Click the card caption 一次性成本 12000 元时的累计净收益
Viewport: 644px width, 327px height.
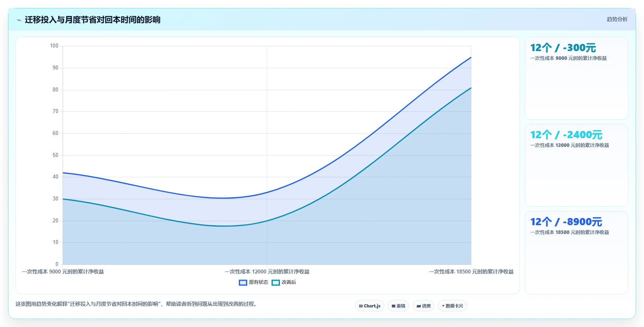click(570, 145)
